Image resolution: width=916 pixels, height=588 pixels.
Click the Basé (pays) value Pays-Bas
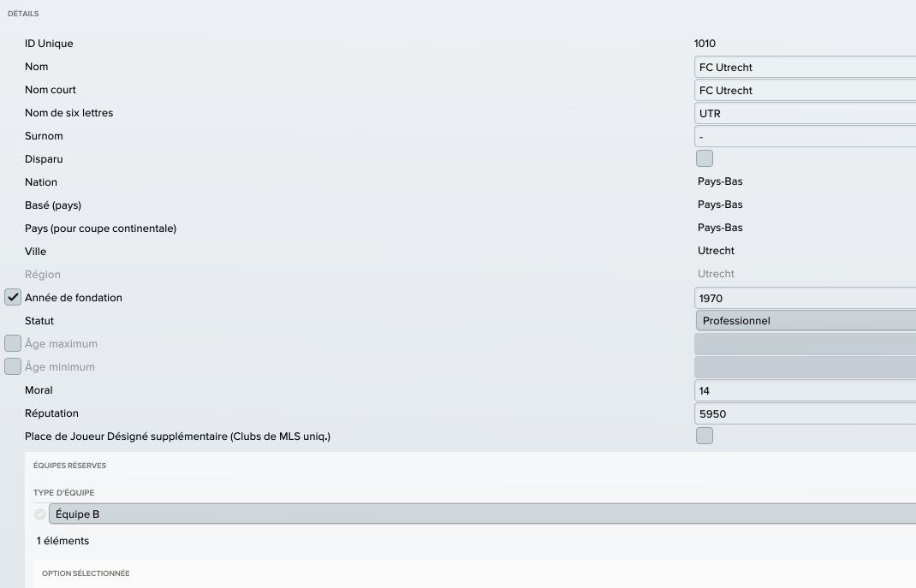pos(720,205)
